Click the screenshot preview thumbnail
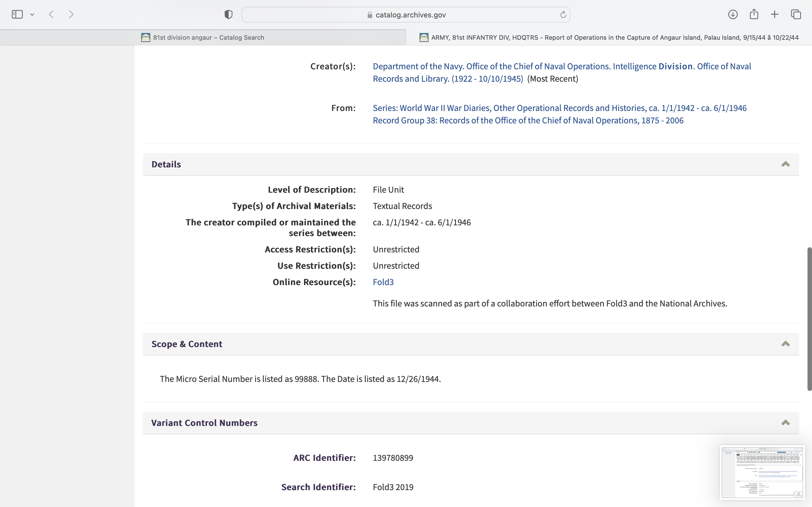Viewport: 812px width, 507px height. (x=762, y=472)
